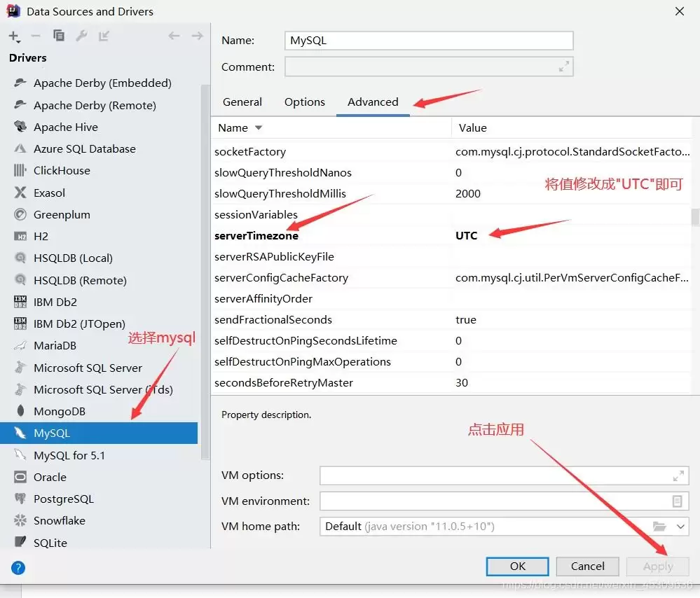Select HSQLDB (Remote) driver

pyautogui.click(x=80, y=280)
